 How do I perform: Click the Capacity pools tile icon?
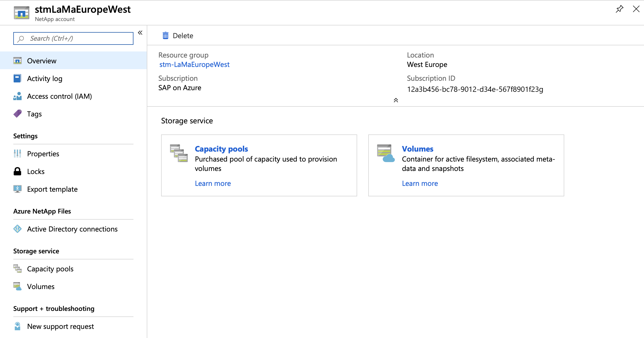(x=179, y=153)
